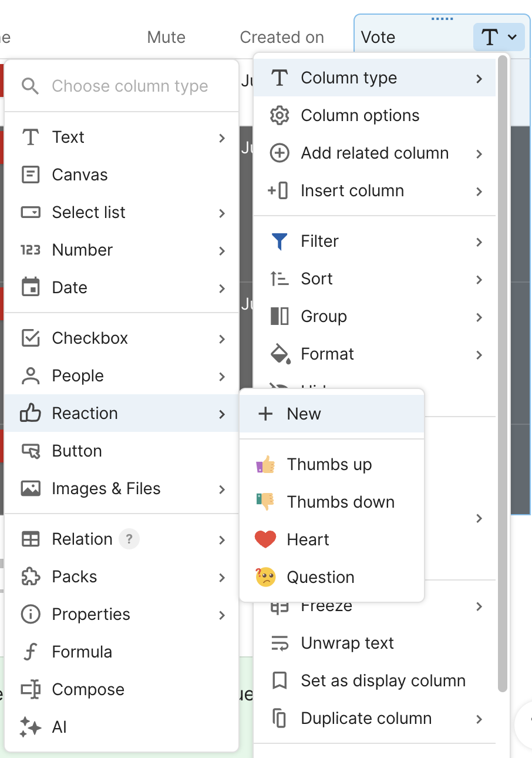Image resolution: width=532 pixels, height=758 pixels.
Task: Select the People column type
Action: coord(77,375)
